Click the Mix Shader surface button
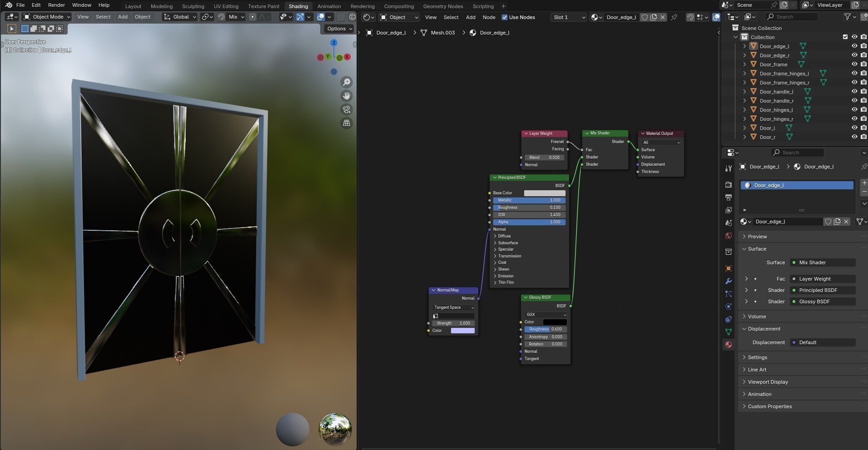 tap(823, 262)
